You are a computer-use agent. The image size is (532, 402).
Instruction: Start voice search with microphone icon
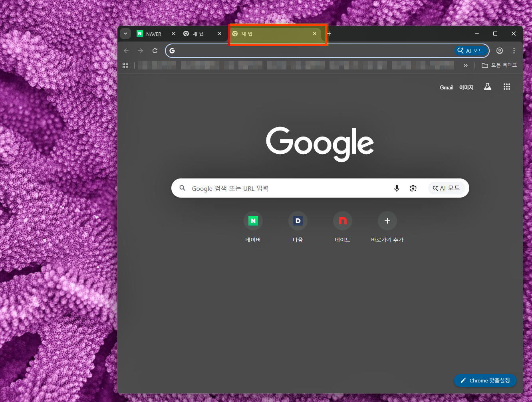(x=397, y=188)
